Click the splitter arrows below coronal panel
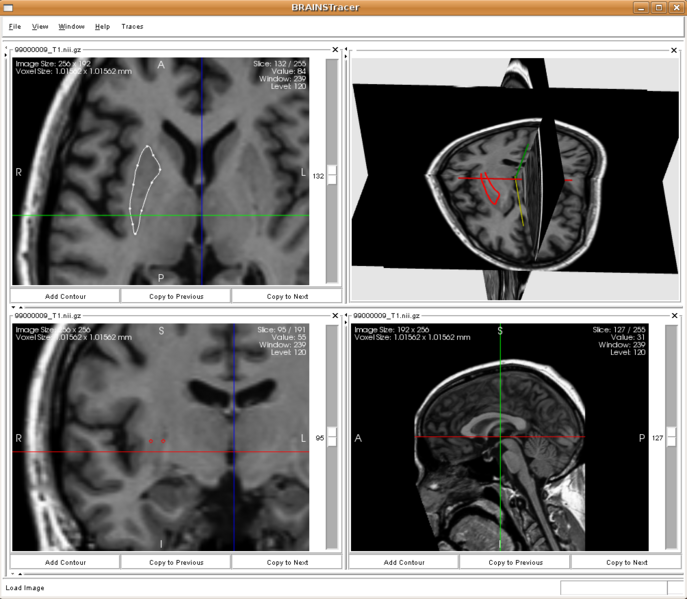Viewport: 687px width, 599px height. pos(17,574)
